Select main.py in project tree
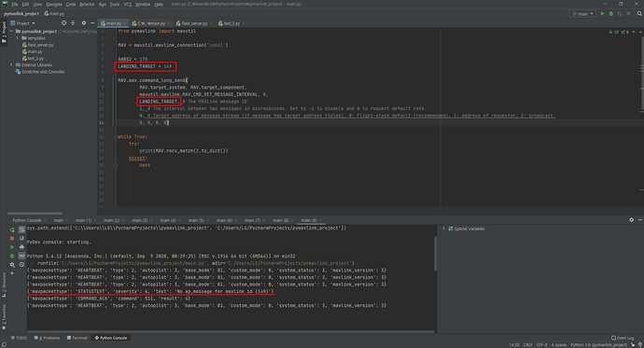644x348 pixels. click(33, 51)
